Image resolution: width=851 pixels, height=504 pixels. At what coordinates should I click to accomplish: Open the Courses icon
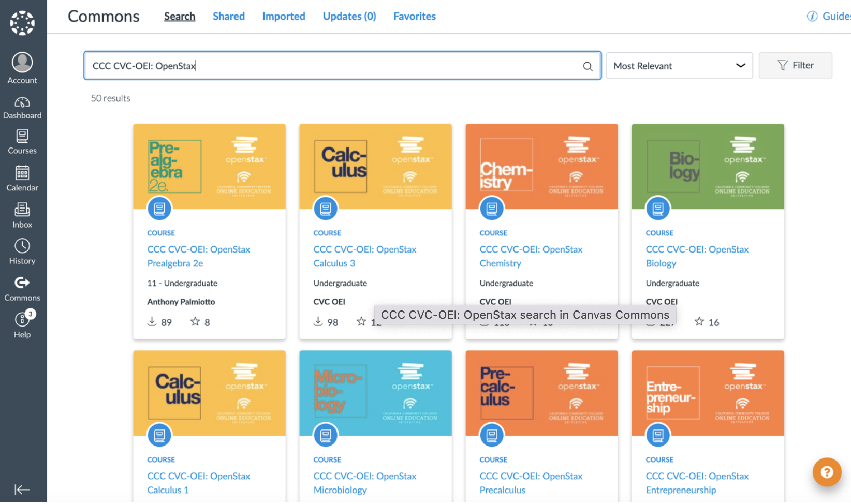coord(22,136)
